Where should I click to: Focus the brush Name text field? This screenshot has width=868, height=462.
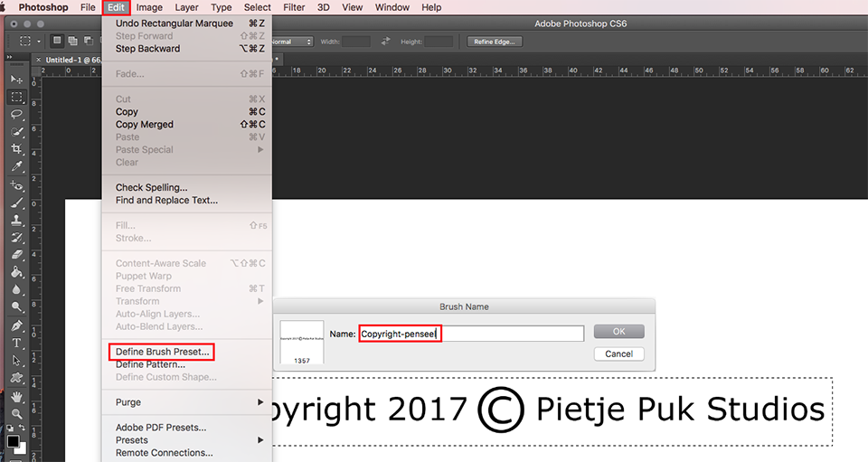coord(472,334)
